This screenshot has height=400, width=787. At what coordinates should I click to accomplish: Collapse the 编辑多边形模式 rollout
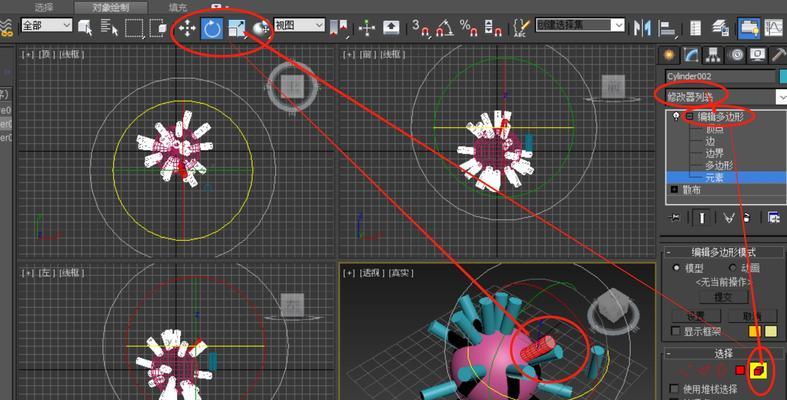[668, 252]
